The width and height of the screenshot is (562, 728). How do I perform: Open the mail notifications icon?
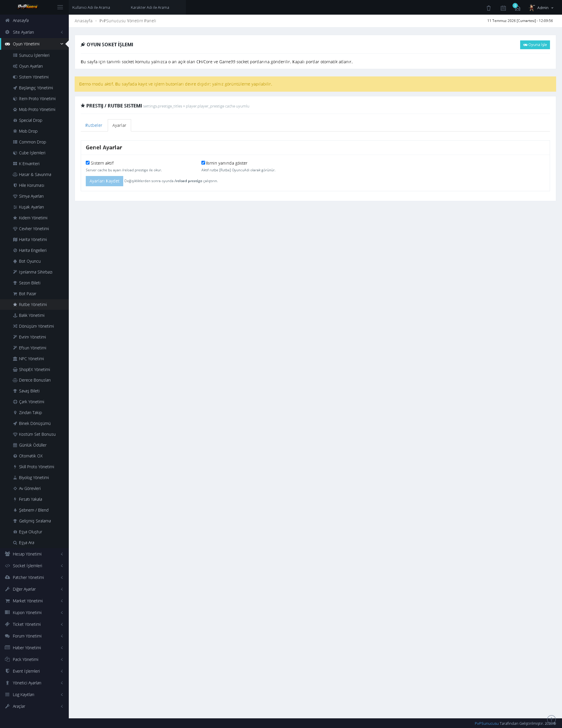517,8
